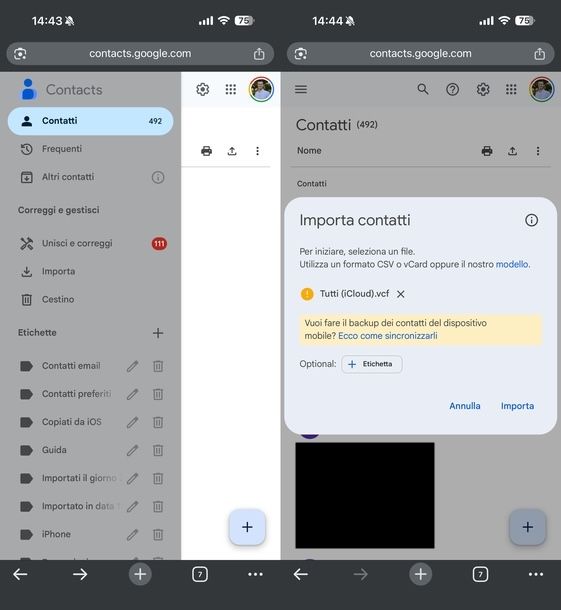Click export icon in left screen
The image size is (561, 610).
[x=232, y=151]
